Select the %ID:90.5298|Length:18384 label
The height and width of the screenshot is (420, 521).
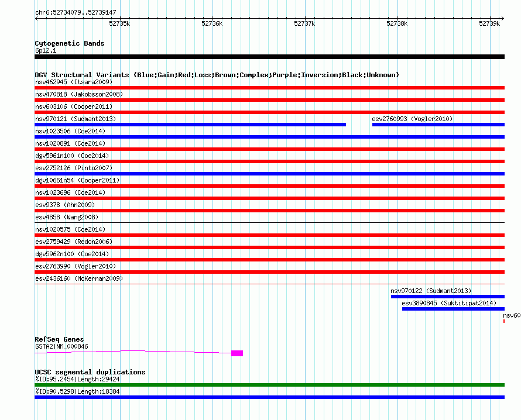[77, 391]
